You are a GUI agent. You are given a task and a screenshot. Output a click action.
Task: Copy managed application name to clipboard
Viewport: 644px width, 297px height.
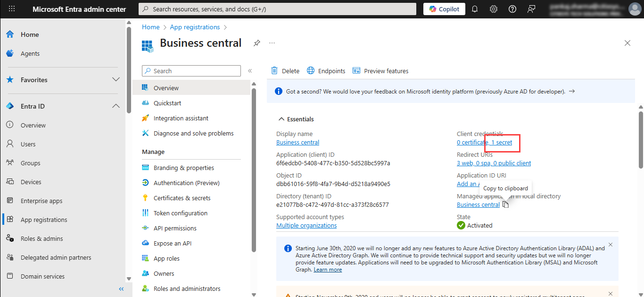click(505, 204)
